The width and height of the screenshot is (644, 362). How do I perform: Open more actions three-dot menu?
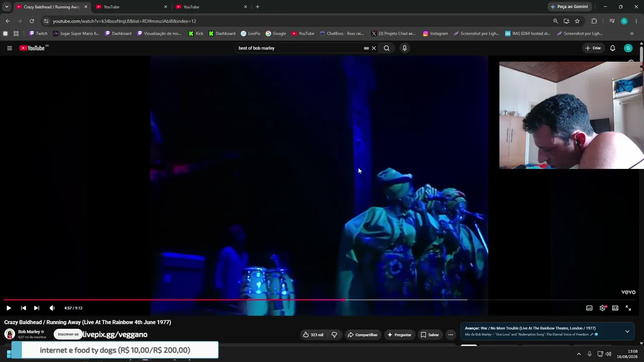point(450,335)
